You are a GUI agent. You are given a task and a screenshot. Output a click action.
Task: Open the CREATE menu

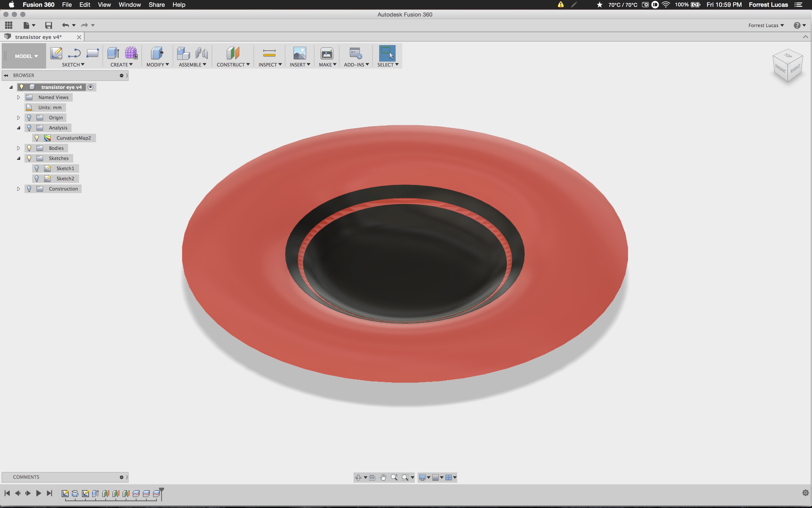click(121, 65)
